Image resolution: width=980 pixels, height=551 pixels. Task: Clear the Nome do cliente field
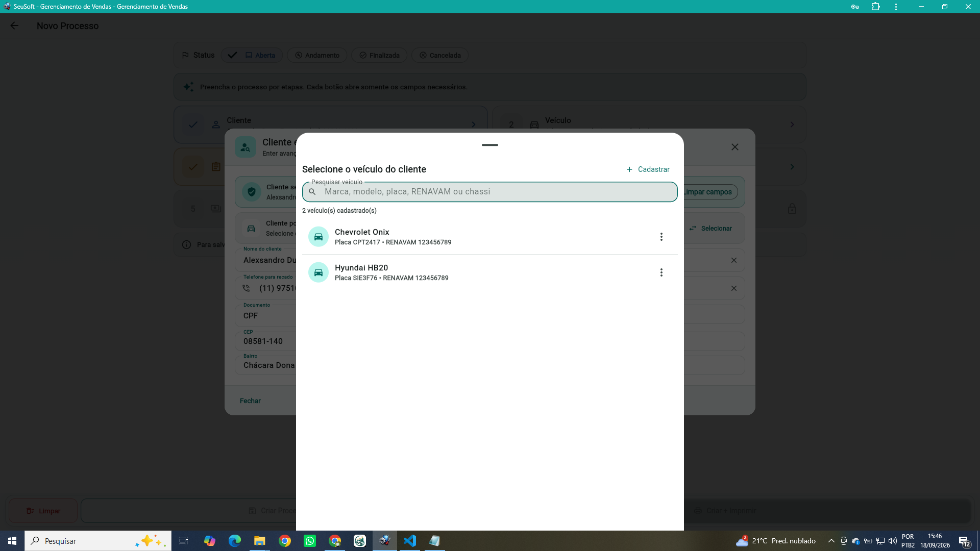pos(734,260)
